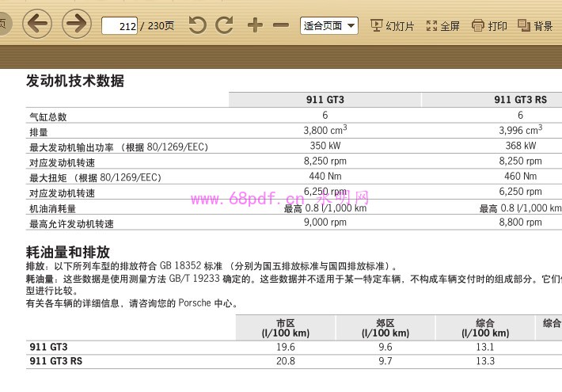Start slideshow mode (幻灯片)
Image resolution: width=562 pixels, height=392 pixels.
393,25
